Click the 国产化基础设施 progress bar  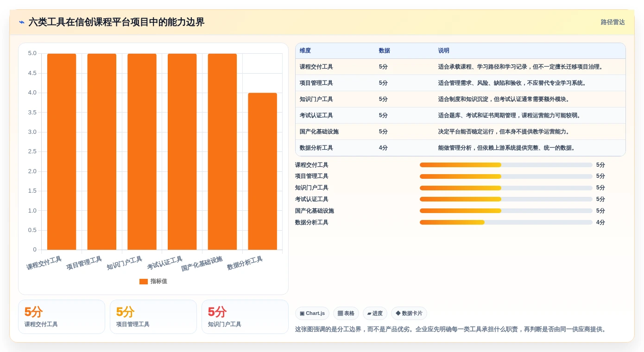[506, 211]
